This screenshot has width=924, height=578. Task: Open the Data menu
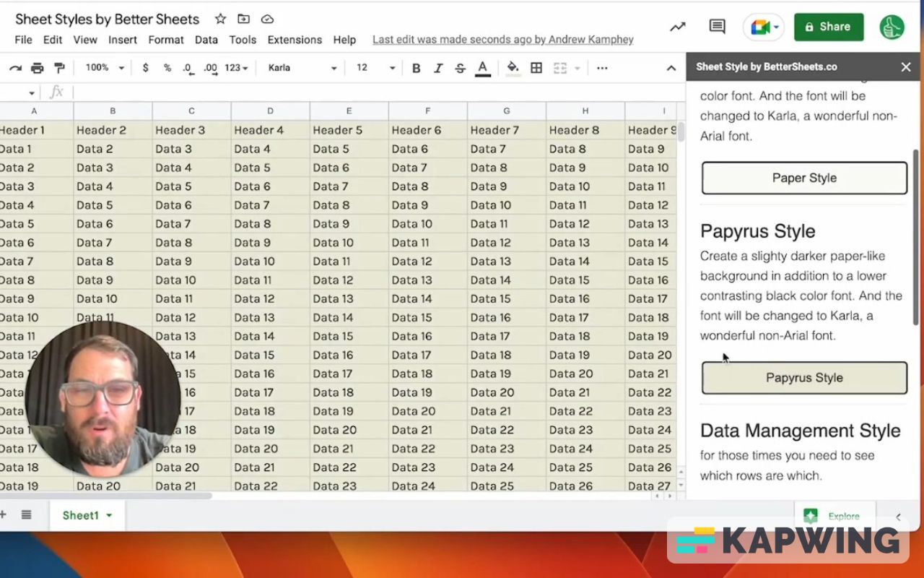[206, 40]
